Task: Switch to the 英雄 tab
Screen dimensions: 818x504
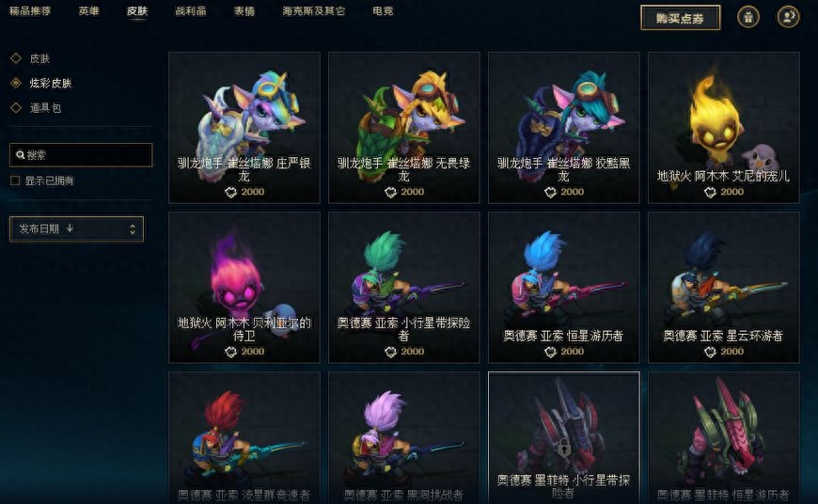Action: click(89, 11)
